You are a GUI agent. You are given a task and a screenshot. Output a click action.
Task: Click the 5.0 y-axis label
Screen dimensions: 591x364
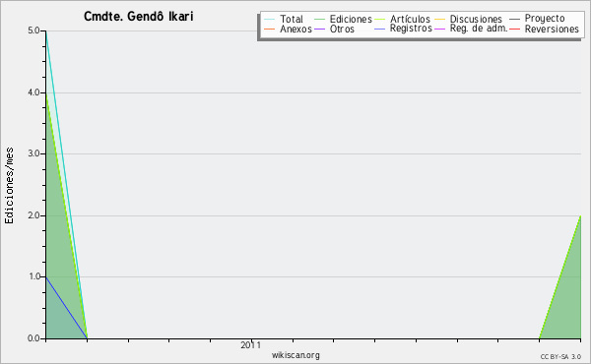click(x=33, y=30)
